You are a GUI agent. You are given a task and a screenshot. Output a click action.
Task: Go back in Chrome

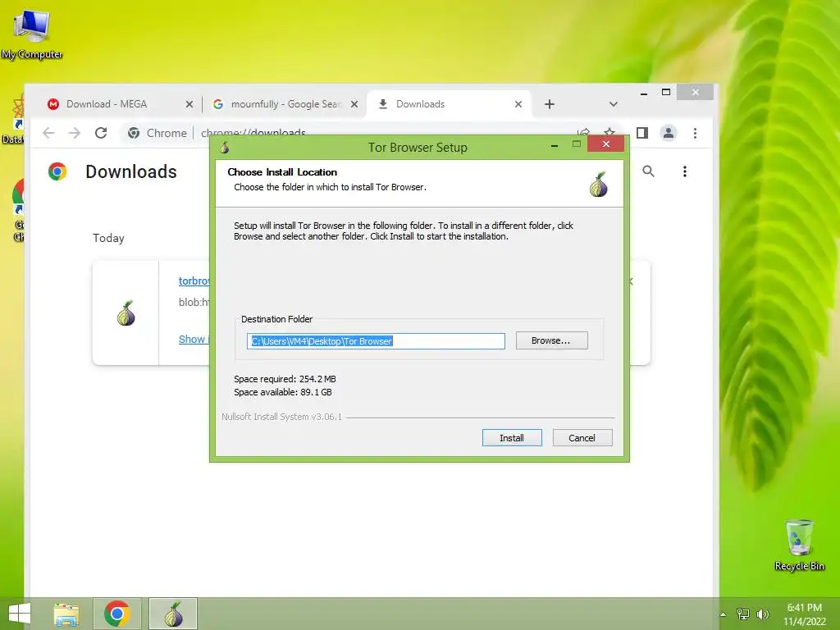point(48,133)
